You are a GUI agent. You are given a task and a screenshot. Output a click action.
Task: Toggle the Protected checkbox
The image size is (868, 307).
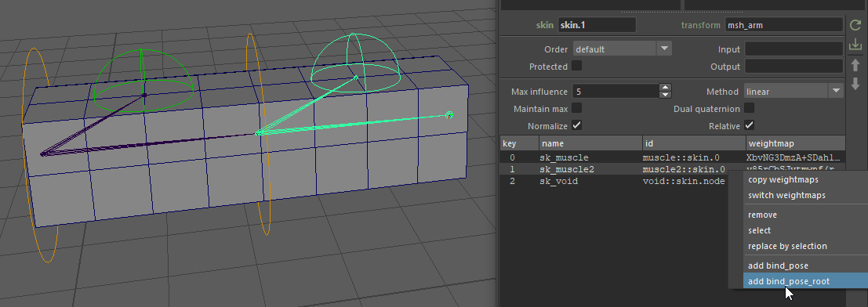(x=577, y=66)
